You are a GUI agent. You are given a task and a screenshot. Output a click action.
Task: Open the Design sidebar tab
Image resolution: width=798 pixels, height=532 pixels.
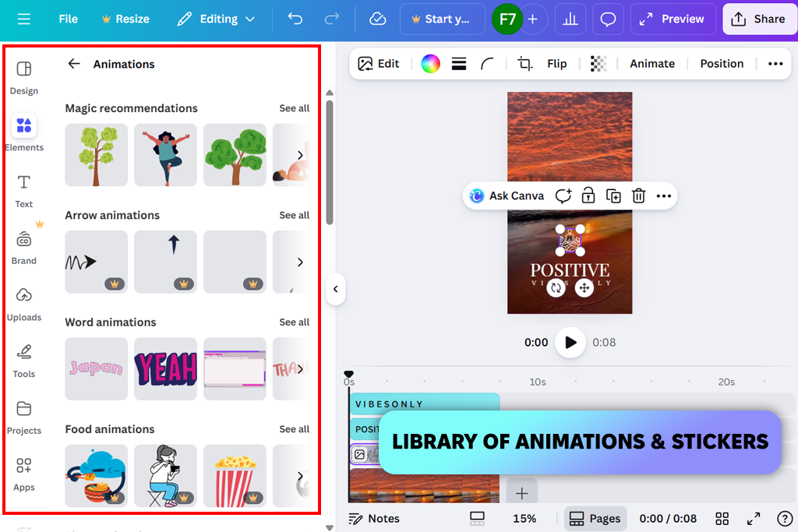click(x=24, y=78)
